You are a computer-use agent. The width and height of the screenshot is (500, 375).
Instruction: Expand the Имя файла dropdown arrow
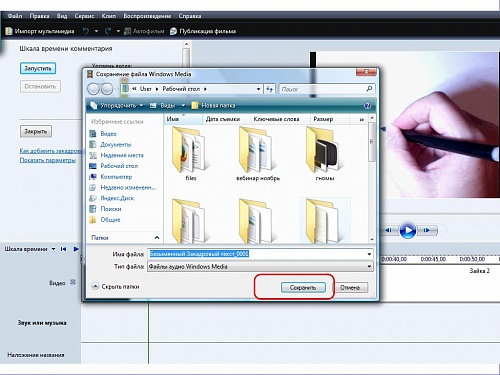[x=369, y=254]
